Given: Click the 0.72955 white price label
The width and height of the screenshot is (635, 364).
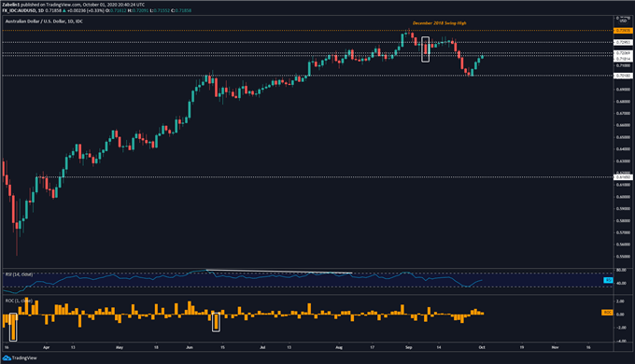Looking at the screenshot, I should click(624, 43).
